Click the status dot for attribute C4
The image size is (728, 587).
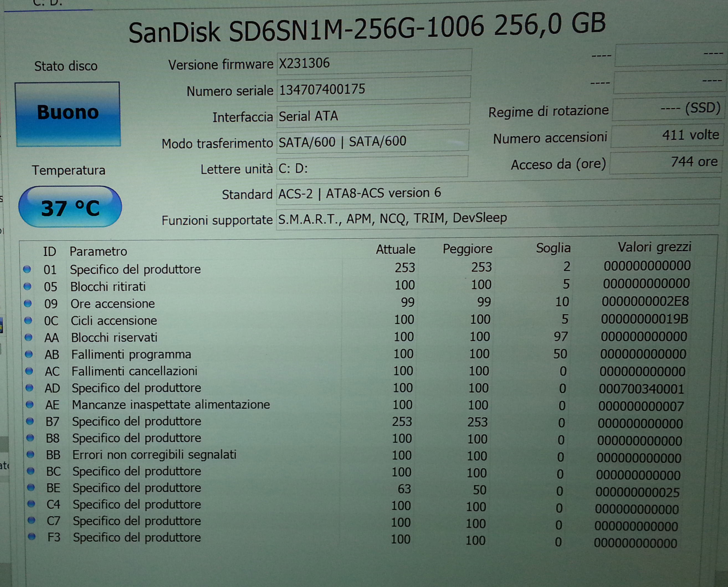click(31, 504)
